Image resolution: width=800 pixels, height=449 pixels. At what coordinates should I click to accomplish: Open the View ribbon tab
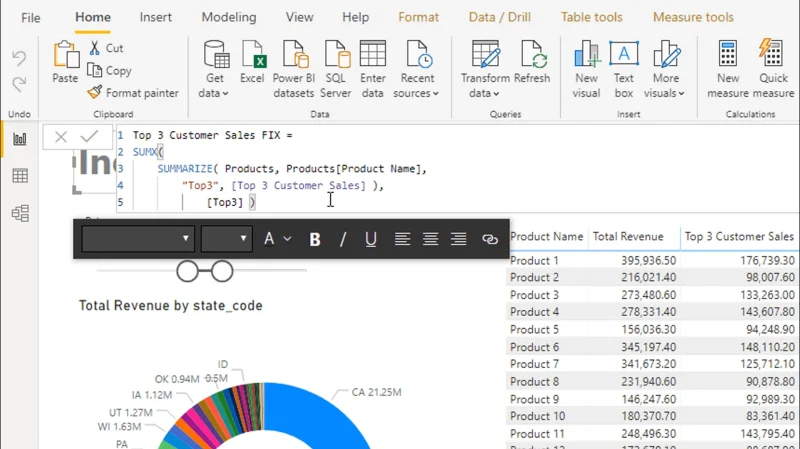click(299, 17)
